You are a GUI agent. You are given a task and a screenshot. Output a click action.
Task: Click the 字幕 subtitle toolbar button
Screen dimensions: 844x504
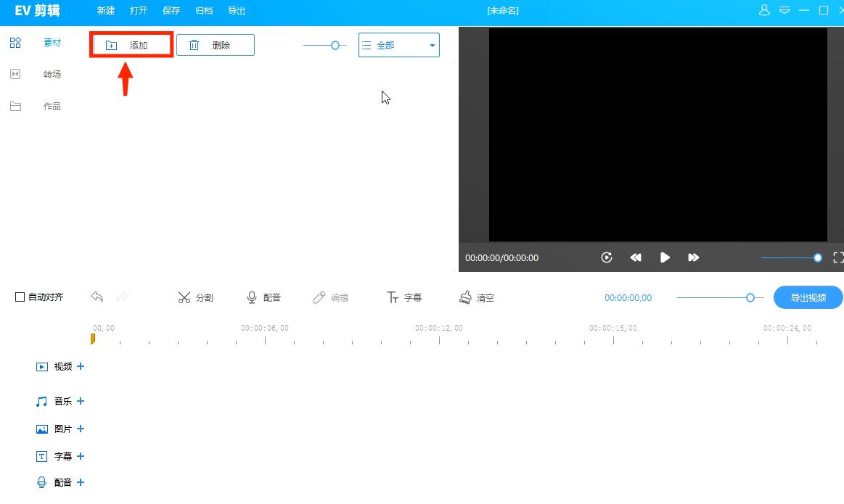pyautogui.click(x=403, y=297)
